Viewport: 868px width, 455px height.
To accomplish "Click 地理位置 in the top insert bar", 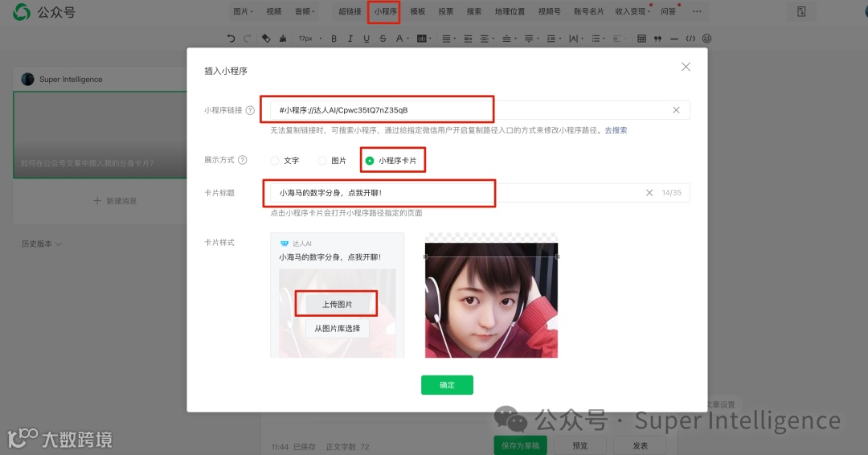I will point(510,11).
